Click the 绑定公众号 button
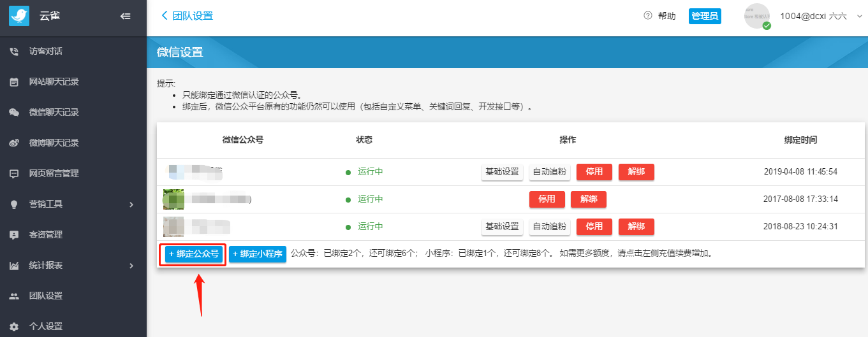 coord(194,254)
